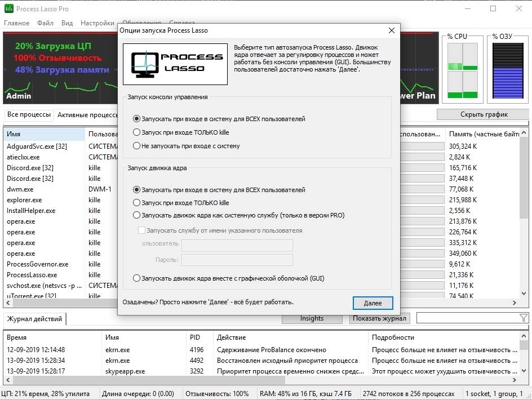This screenshot has width=532, height=400.
Task: Choose 'Запускать движок ядра как системную службу'
Action: click(239, 215)
